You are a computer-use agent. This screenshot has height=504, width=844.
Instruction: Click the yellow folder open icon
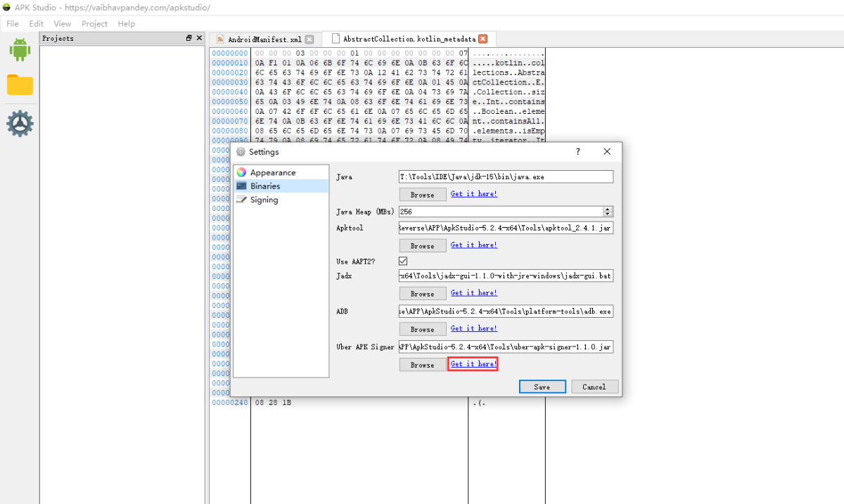pyautogui.click(x=20, y=85)
